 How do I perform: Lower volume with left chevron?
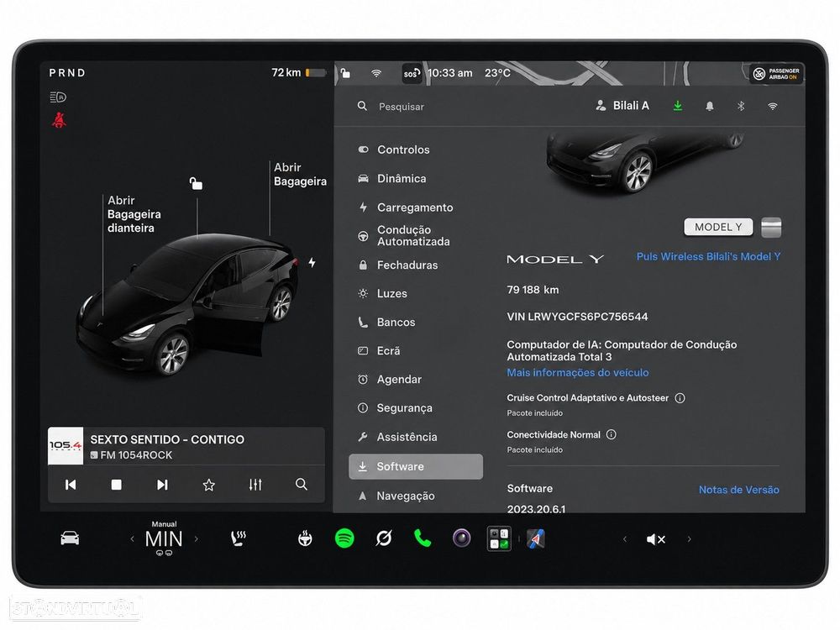[625, 539]
